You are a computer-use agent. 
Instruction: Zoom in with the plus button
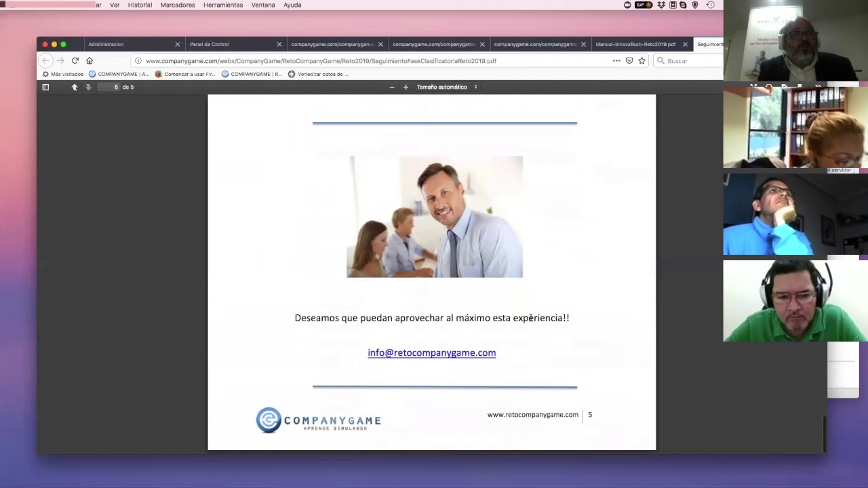click(406, 87)
